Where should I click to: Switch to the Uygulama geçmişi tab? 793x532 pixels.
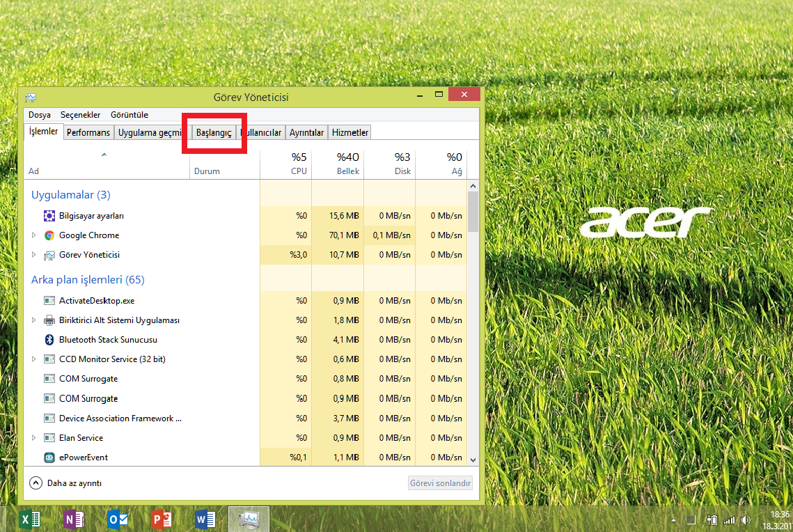point(150,132)
